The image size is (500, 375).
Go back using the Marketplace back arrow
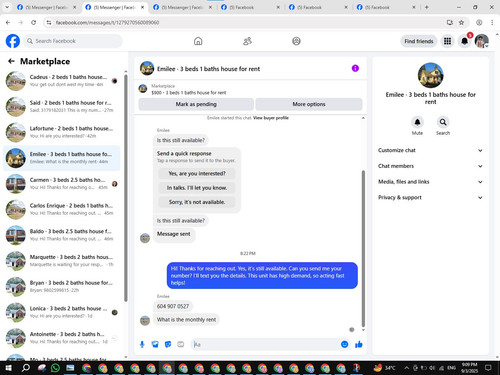coord(11,61)
